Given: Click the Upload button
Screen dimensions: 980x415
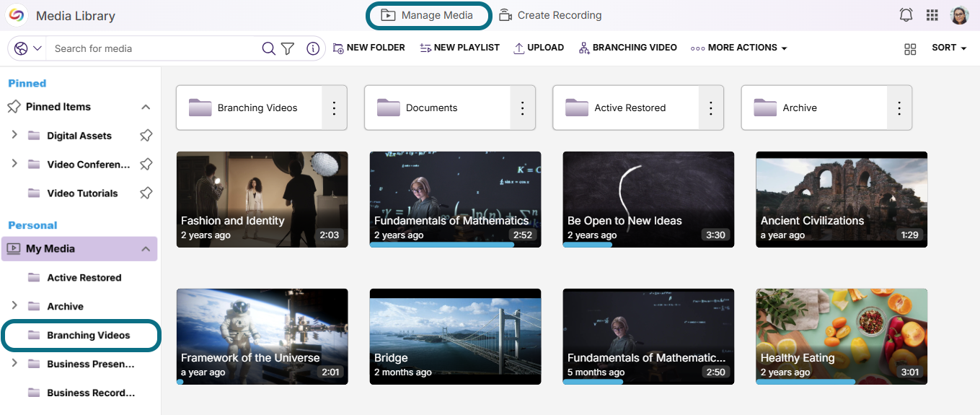Looking at the screenshot, I should (x=538, y=48).
